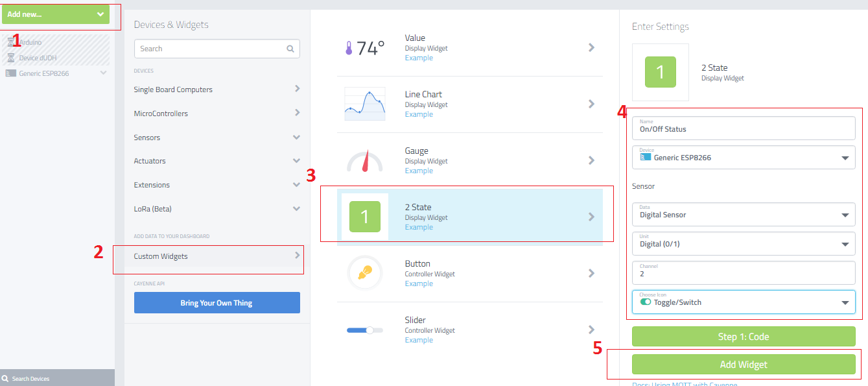This screenshot has width=868, height=386.
Task: Click the Add Widget button
Action: point(744,365)
